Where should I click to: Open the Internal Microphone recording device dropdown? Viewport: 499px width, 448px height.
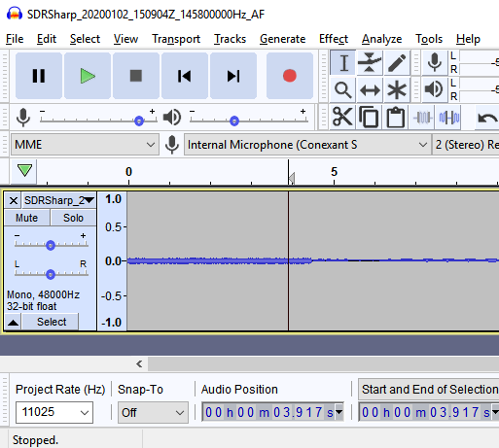307,145
